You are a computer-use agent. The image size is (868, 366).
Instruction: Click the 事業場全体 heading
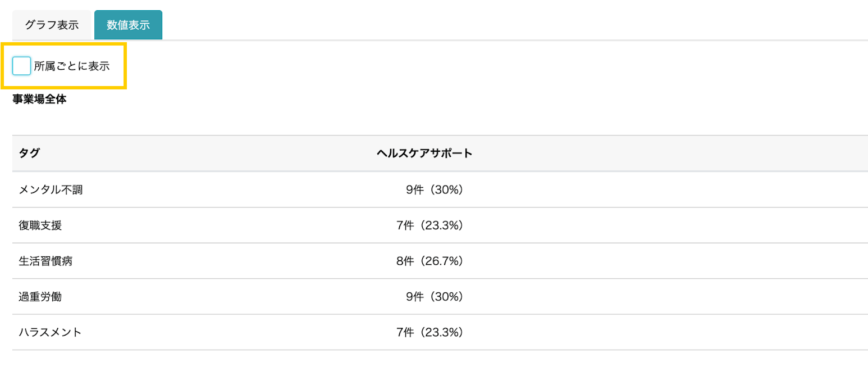point(39,100)
